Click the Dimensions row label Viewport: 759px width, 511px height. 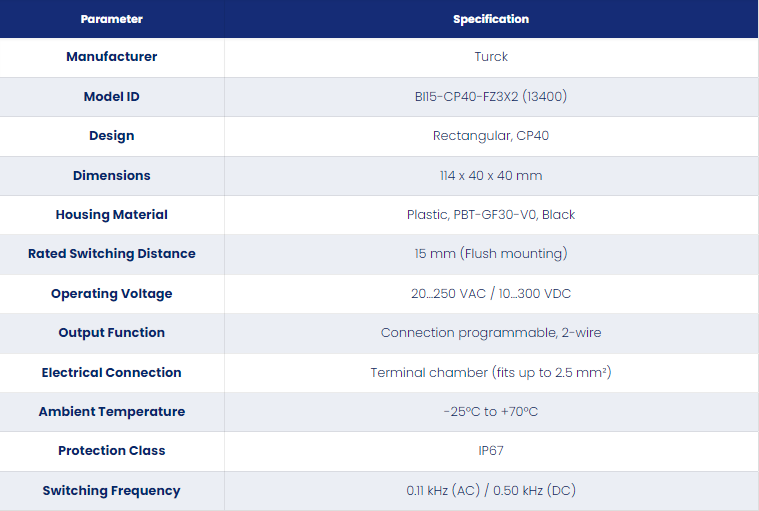point(111,175)
